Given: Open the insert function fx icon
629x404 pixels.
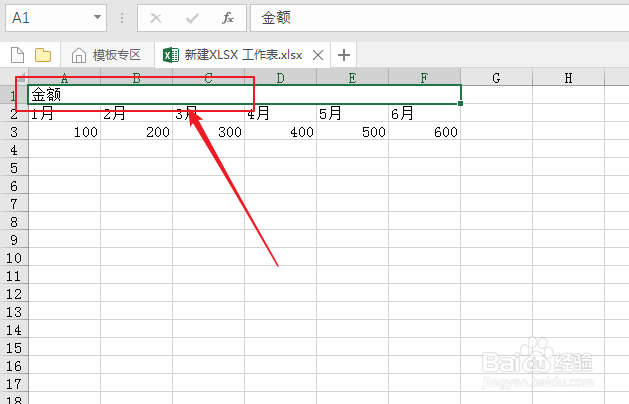Looking at the screenshot, I should point(227,18).
